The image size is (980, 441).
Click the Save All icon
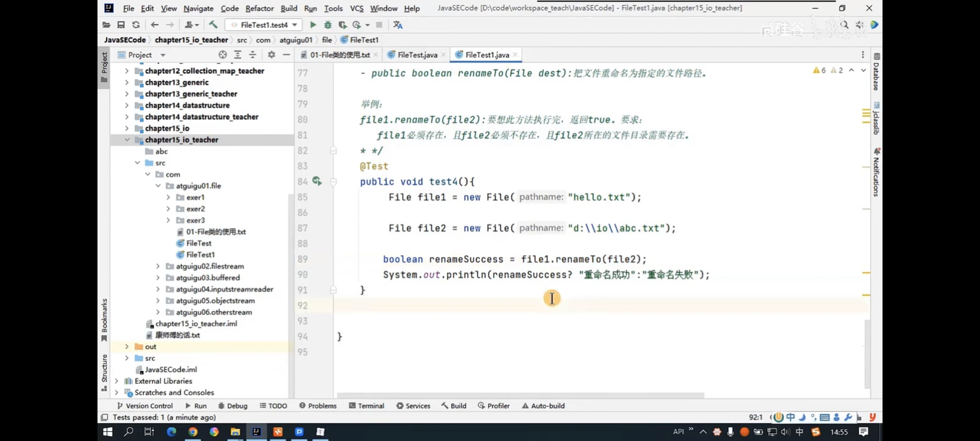pyautogui.click(x=121, y=25)
